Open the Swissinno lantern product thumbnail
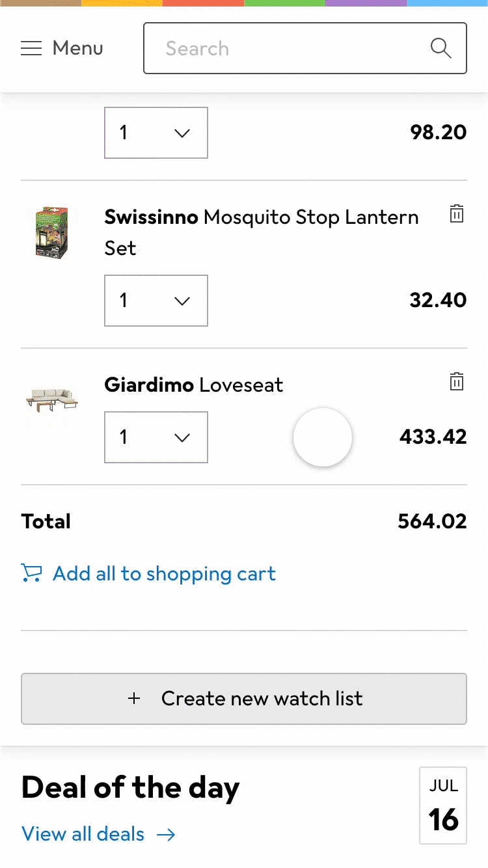 pyautogui.click(x=52, y=233)
